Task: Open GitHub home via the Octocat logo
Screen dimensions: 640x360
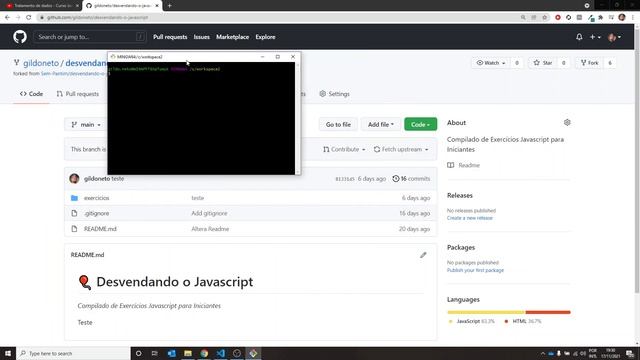Action: click(x=20, y=37)
